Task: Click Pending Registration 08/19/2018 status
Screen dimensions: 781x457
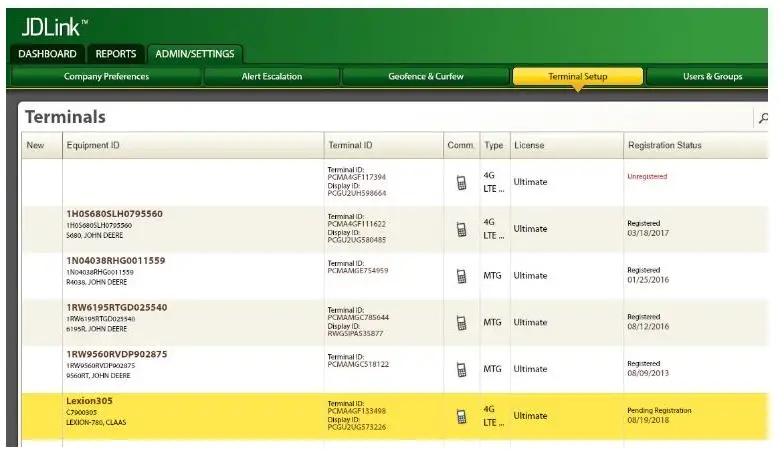Action: 659,416
